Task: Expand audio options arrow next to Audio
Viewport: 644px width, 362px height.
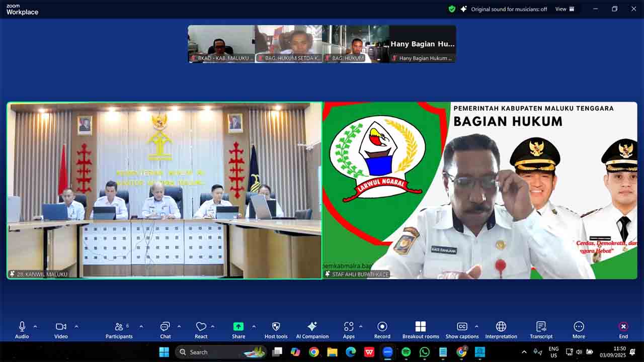Action: pyautogui.click(x=35, y=326)
